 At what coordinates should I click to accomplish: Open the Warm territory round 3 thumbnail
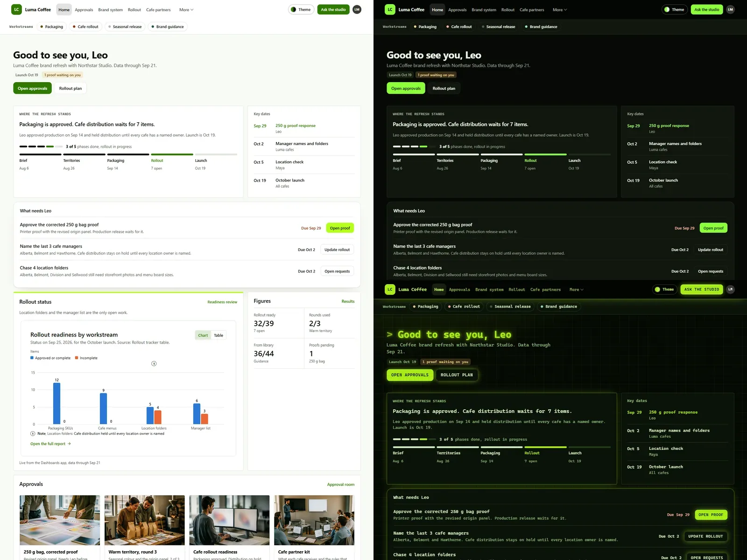click(x=145, y=520)
